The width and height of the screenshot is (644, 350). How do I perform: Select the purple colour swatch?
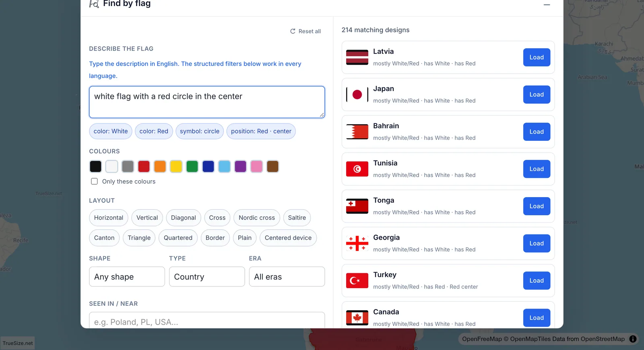coord(240,166)
